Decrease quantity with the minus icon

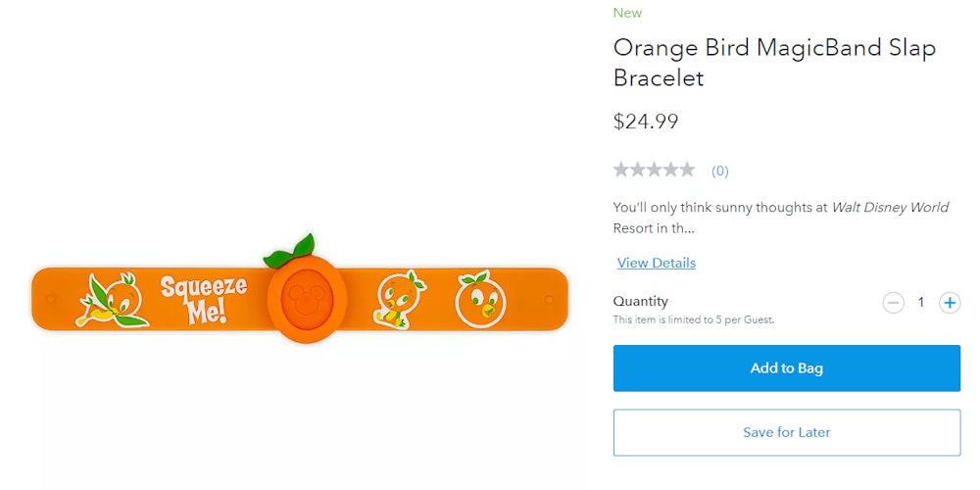click(893, 303)
